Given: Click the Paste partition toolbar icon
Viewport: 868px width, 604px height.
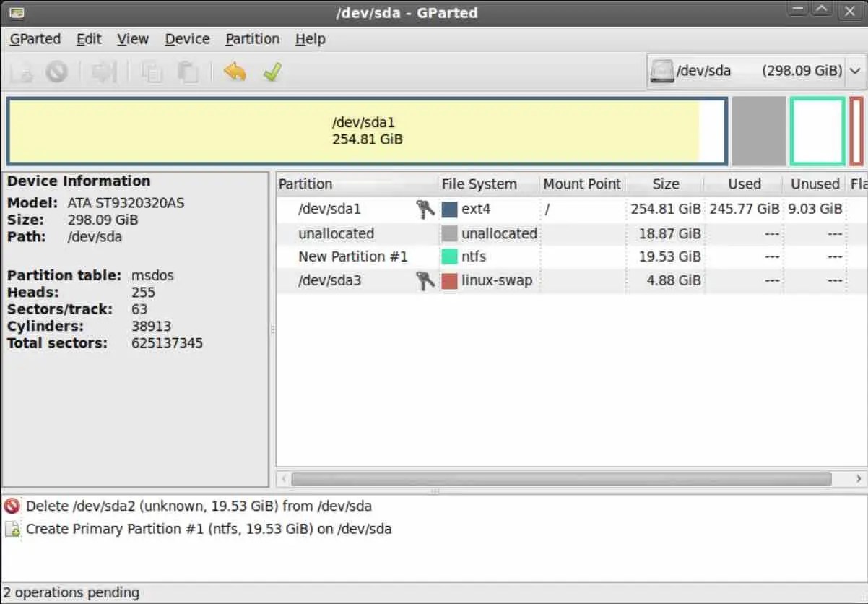Looking at the screenshot, I should [188, 71].
